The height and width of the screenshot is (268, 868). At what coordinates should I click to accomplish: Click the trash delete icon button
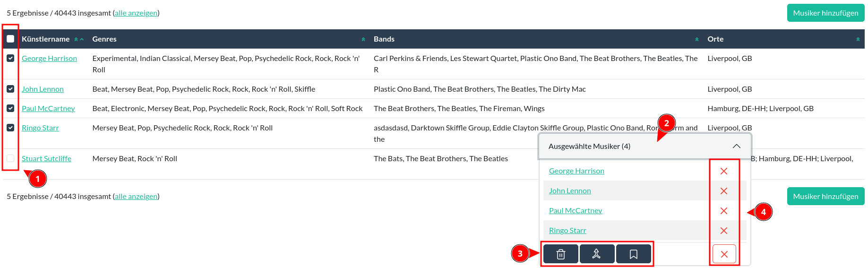[x=561, y=254]
